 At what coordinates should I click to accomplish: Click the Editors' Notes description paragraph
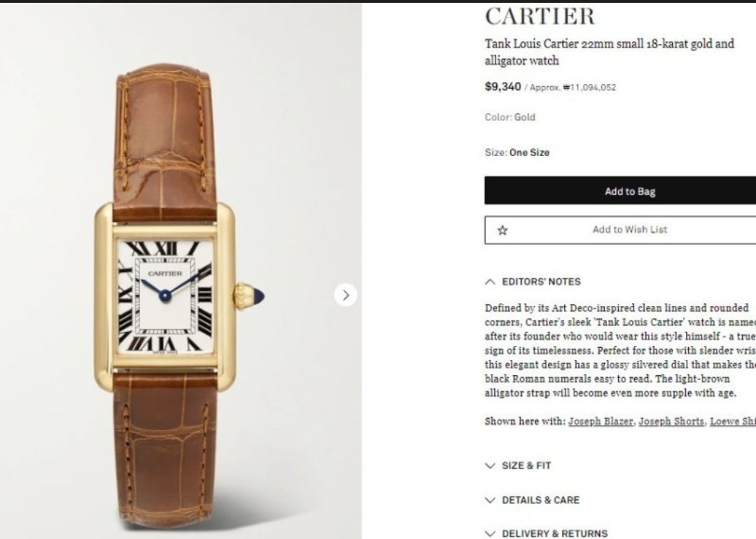tap(620, 351)
